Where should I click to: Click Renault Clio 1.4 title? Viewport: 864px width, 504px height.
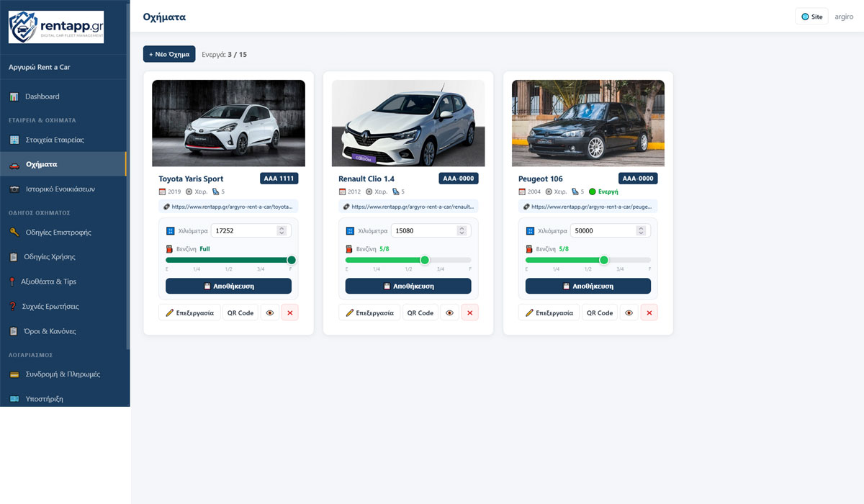point(366,179)
